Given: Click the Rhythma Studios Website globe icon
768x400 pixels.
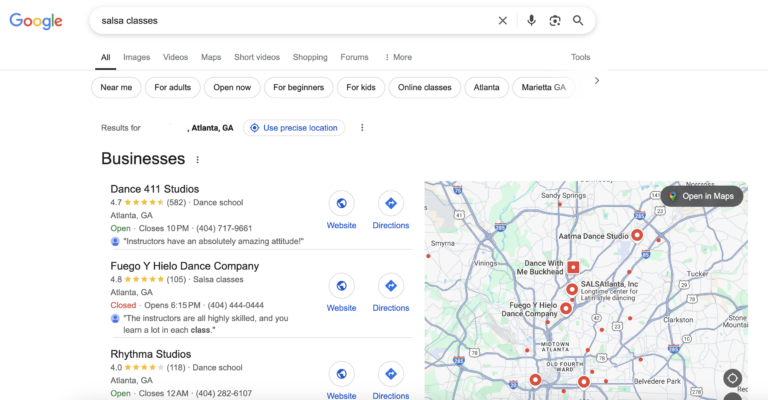Looking at the screenshot, I should 341,374.
